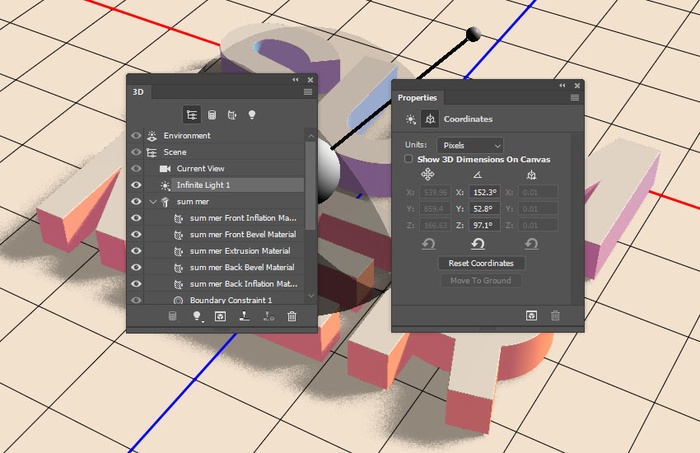Click add new light icon in 3D panel
The height and width of the screenshot is (453, 700).
tap(197, 317)
